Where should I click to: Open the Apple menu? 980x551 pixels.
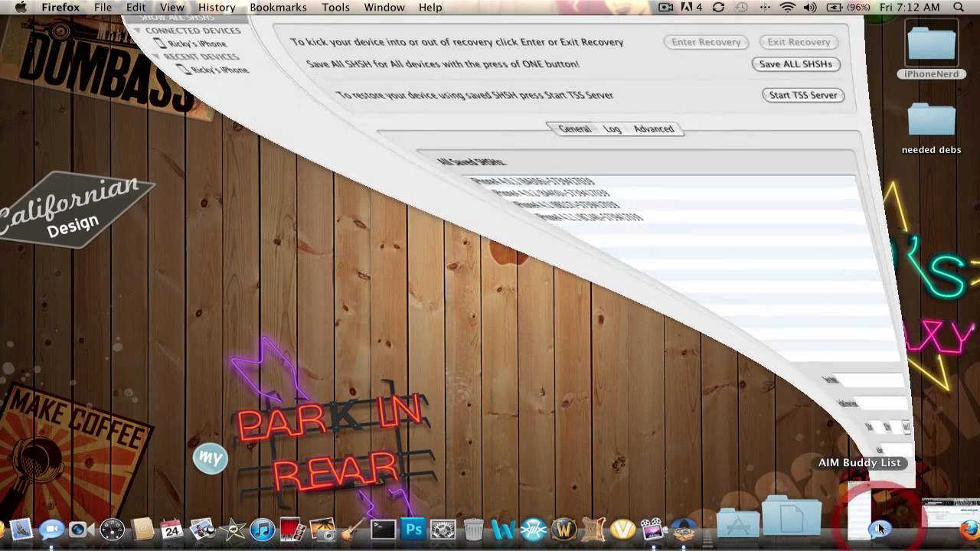pos(21,7)
